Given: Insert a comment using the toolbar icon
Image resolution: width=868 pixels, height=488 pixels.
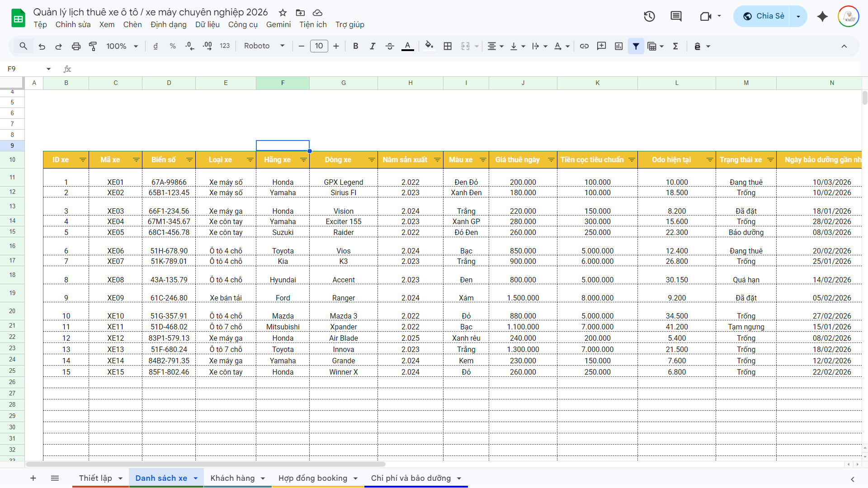Looking at the screenshot, I should [601, 46].
